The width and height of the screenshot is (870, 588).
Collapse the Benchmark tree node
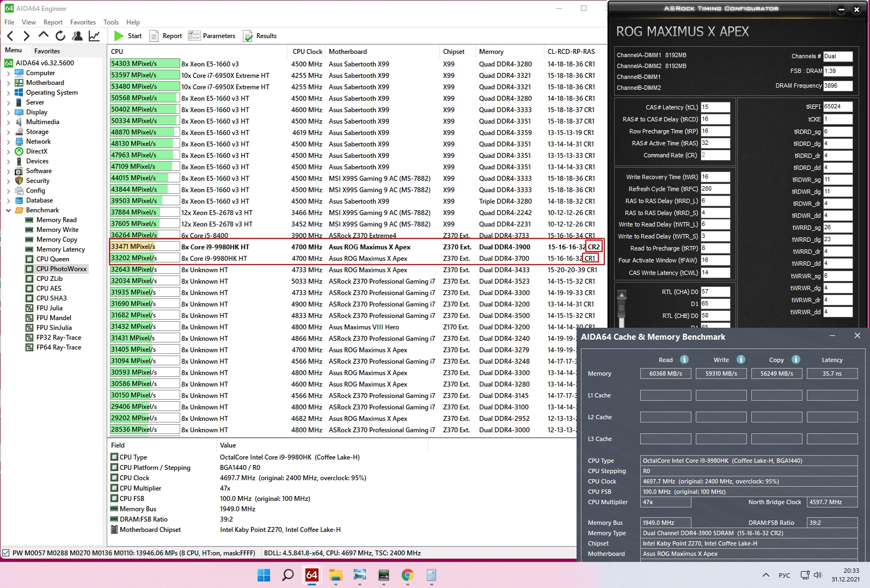tap(8, 210)
